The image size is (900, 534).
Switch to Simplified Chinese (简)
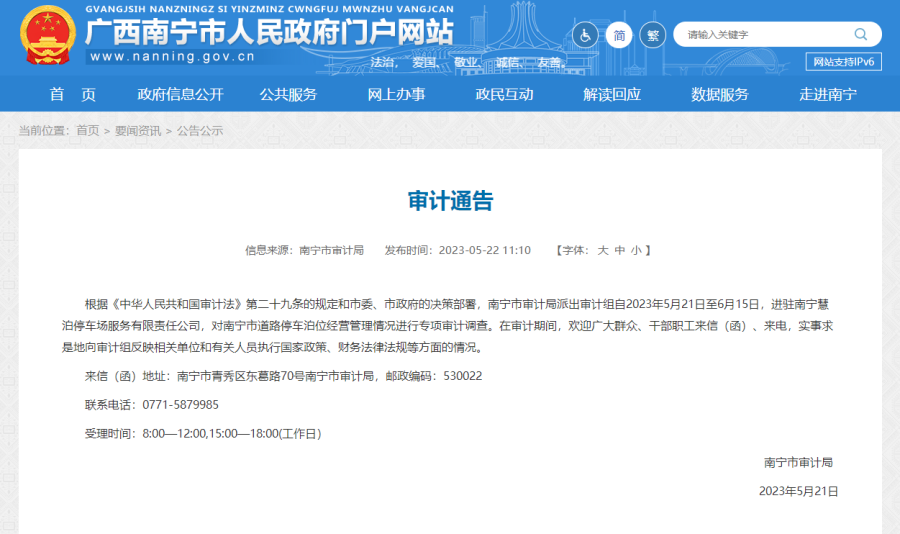pos(619,35)
